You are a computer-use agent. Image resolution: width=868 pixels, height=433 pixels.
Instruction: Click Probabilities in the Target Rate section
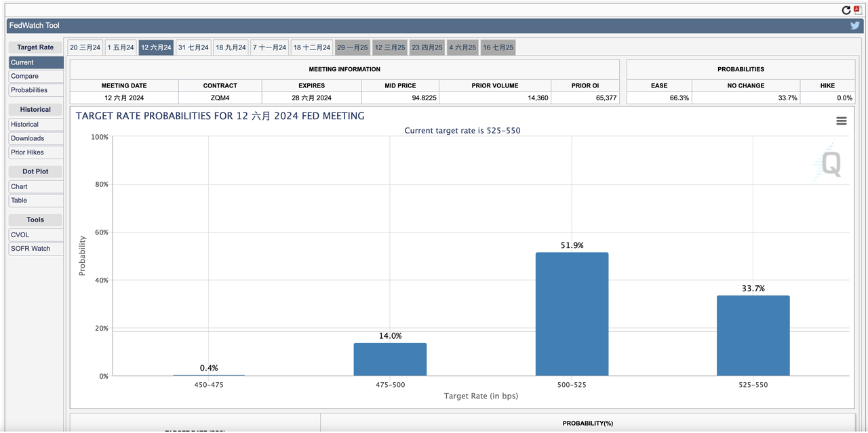pos(36,90)
